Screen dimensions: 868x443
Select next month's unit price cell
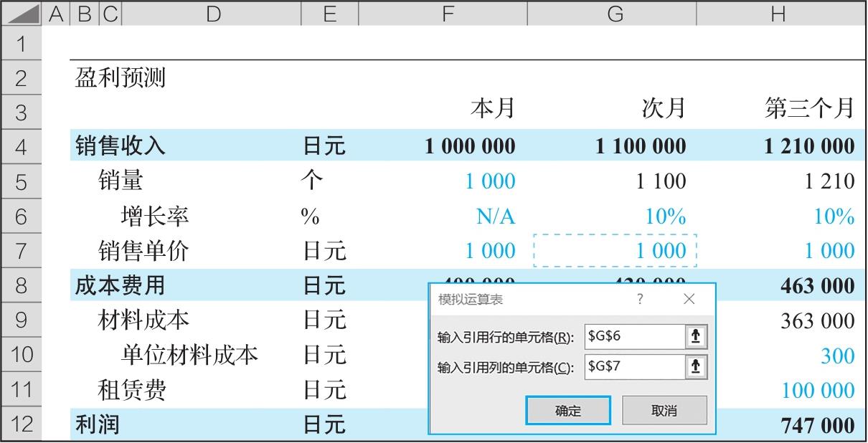615,250
